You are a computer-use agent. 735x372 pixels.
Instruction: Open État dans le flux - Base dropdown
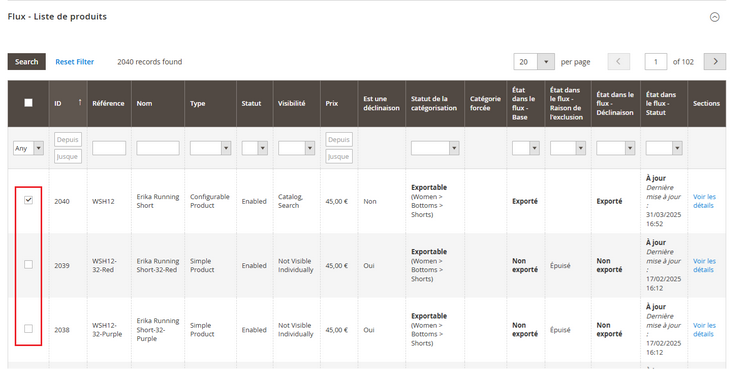[x=525, y=149]
